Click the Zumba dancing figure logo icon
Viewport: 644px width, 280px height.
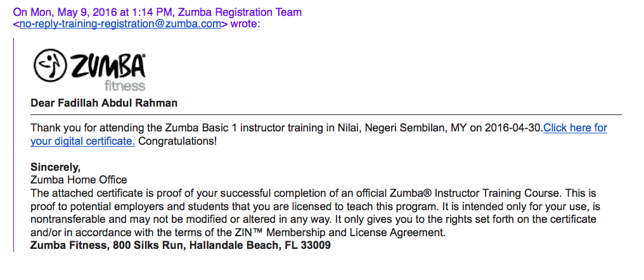[50, 67]
